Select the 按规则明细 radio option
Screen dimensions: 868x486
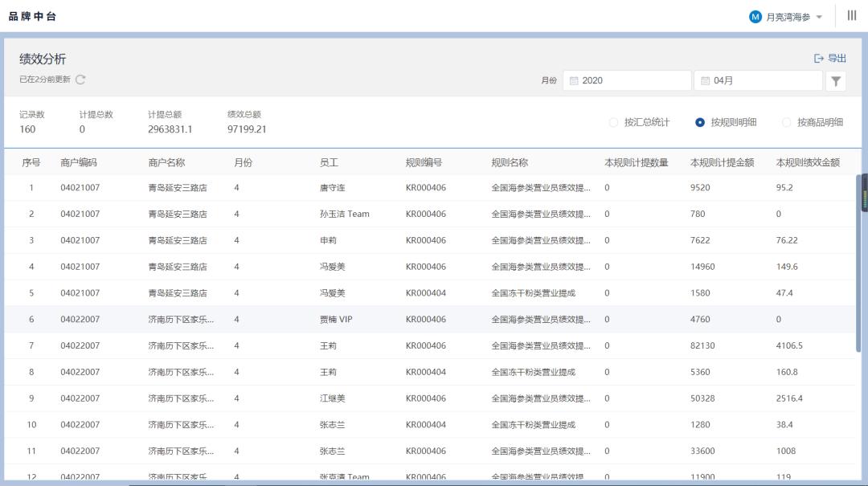(x=700, y=122)
